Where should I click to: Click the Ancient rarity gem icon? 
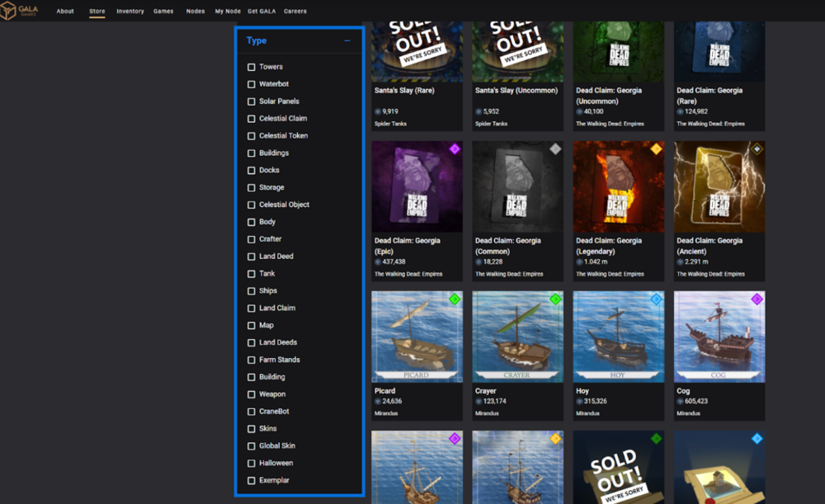(757, 149)
